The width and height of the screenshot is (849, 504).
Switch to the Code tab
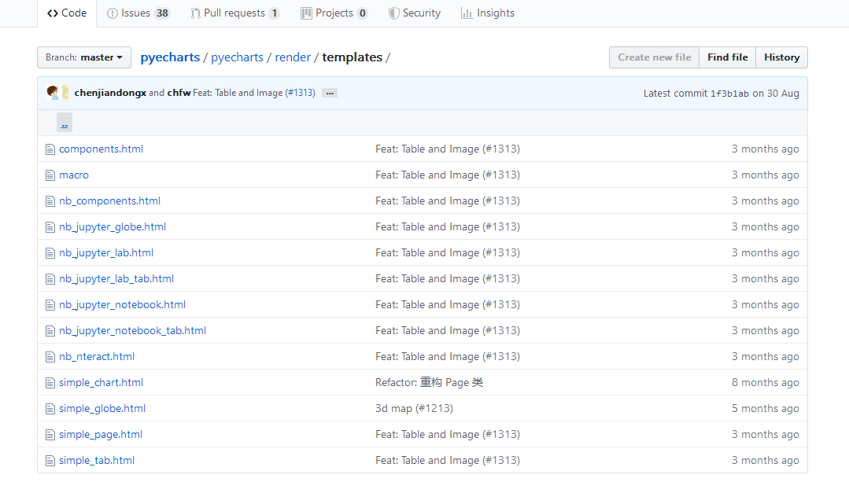67,13
